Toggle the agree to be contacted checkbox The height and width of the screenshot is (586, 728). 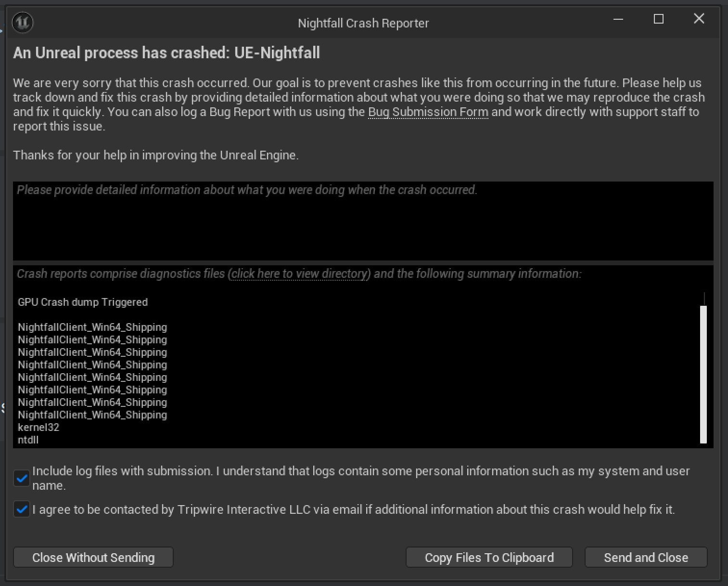pyautogui.click(x=22, y=509)
